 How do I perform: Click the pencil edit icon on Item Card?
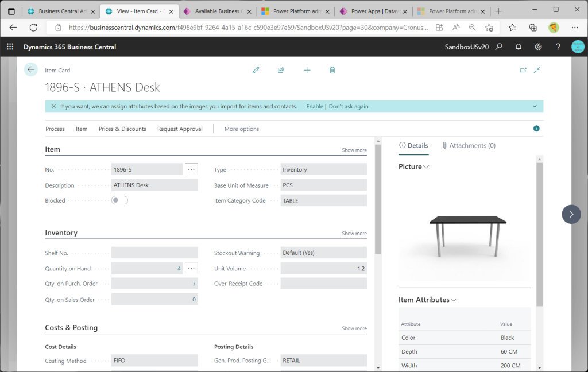256,70
